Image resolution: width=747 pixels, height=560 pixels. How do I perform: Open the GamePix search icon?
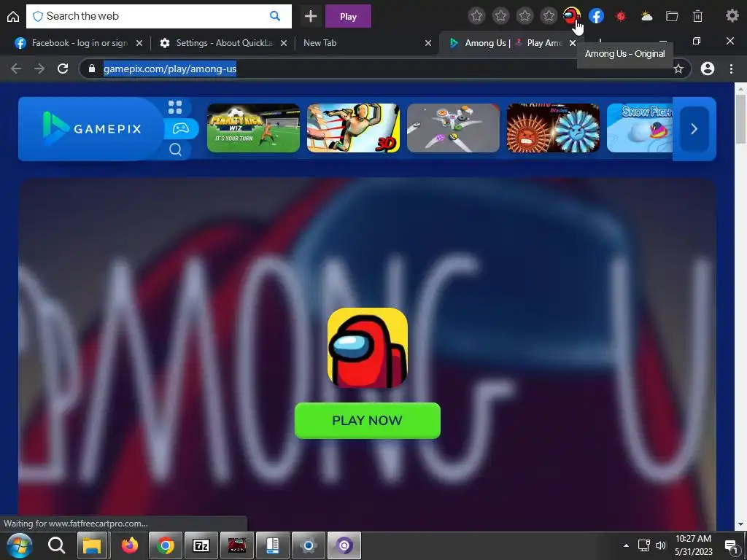(175, 149)
